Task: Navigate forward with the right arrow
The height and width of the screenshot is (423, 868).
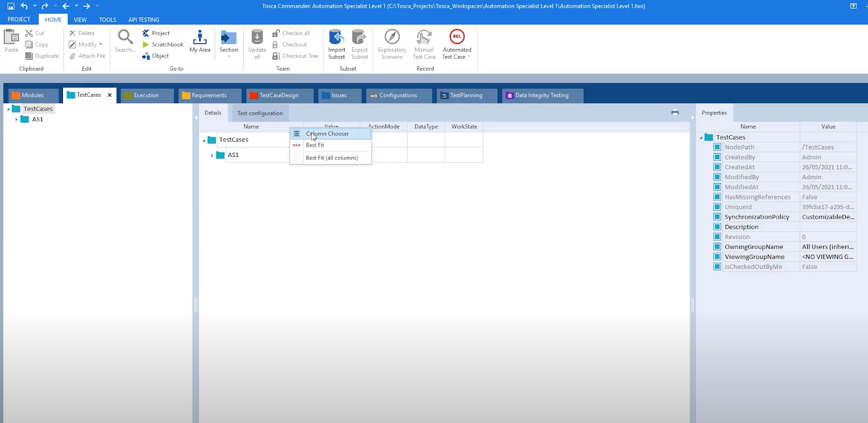Action: coord(86,6)
